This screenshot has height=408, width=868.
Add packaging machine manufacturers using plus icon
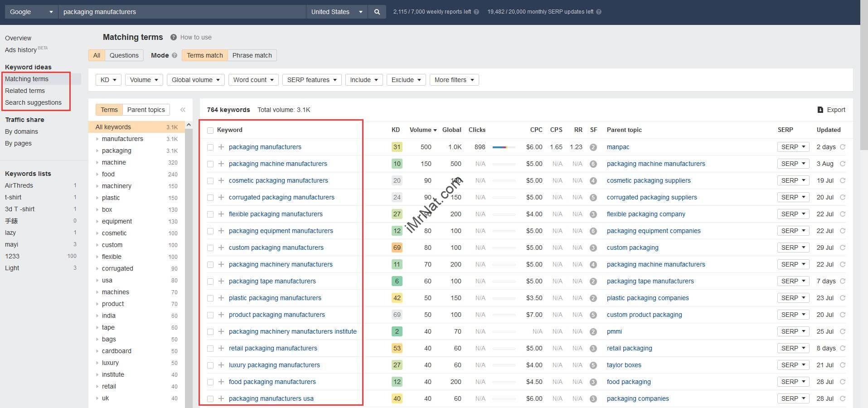pyautogui.click(x=221, y=164)
